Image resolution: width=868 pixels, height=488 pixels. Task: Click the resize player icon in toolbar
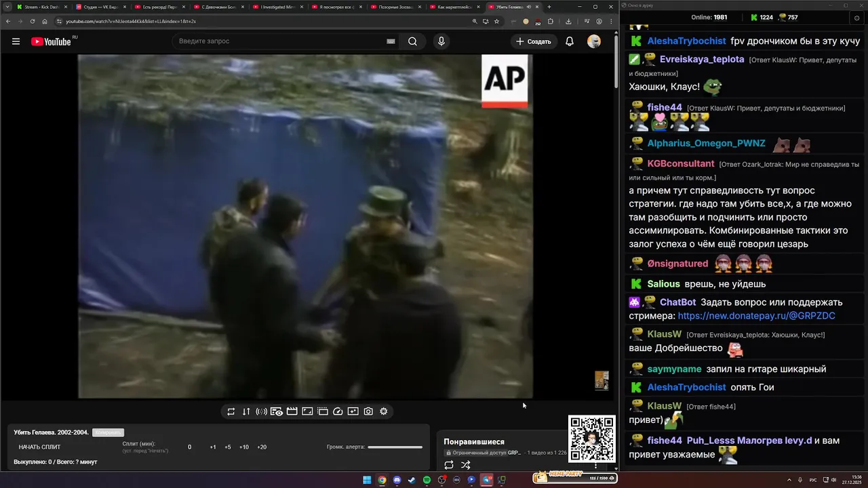coord(307,411)
